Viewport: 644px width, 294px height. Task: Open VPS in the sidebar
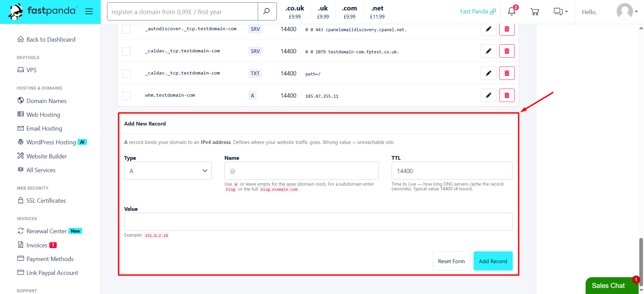pos(27,70)
